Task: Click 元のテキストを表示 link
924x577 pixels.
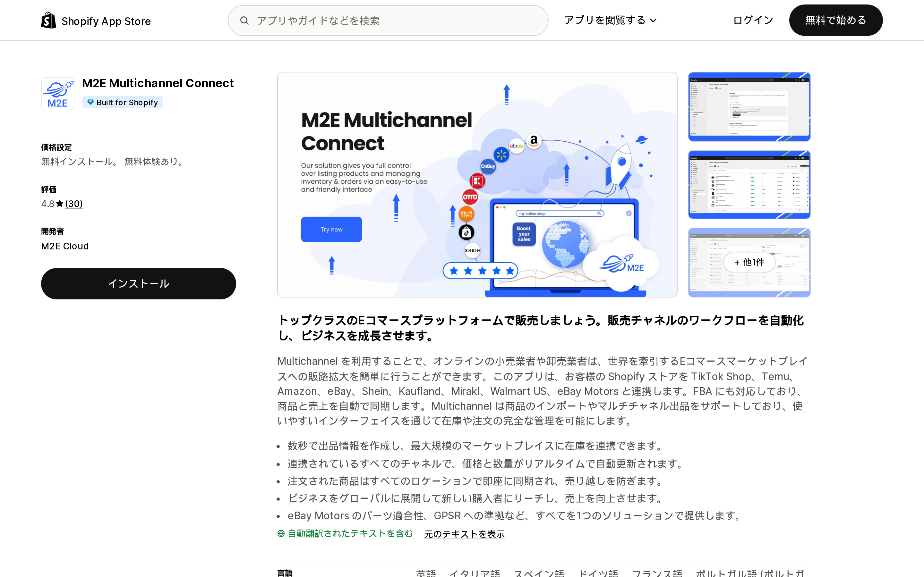Action: coord(464,534)
